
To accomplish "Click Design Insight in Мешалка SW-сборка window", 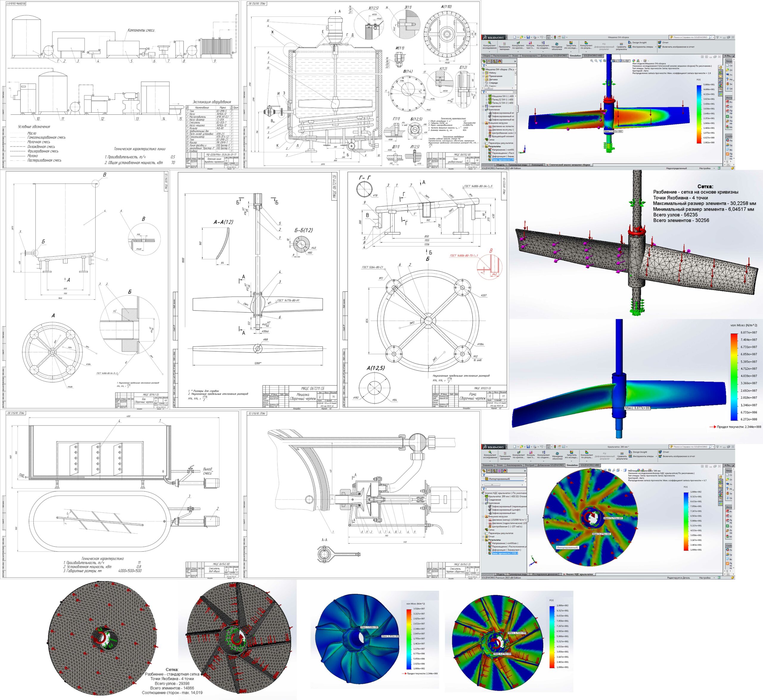I will click(x=638, y=42).
